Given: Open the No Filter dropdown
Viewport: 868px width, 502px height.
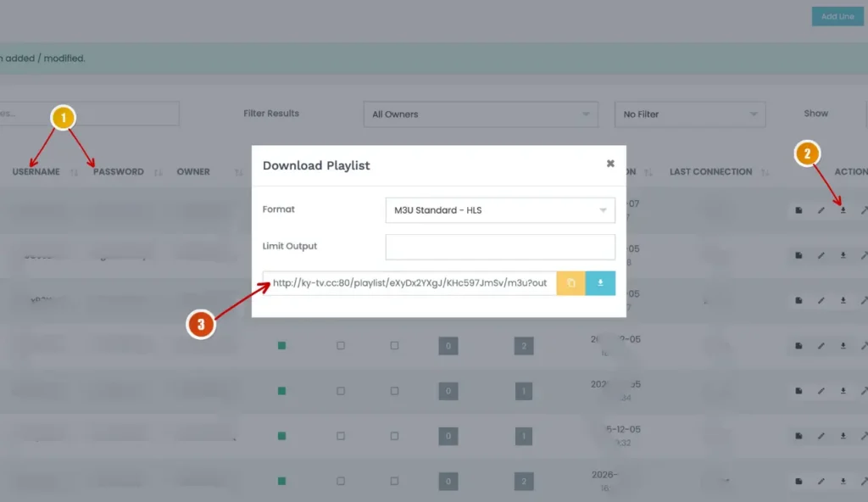Looking at the screenshot, I should 690,114.
